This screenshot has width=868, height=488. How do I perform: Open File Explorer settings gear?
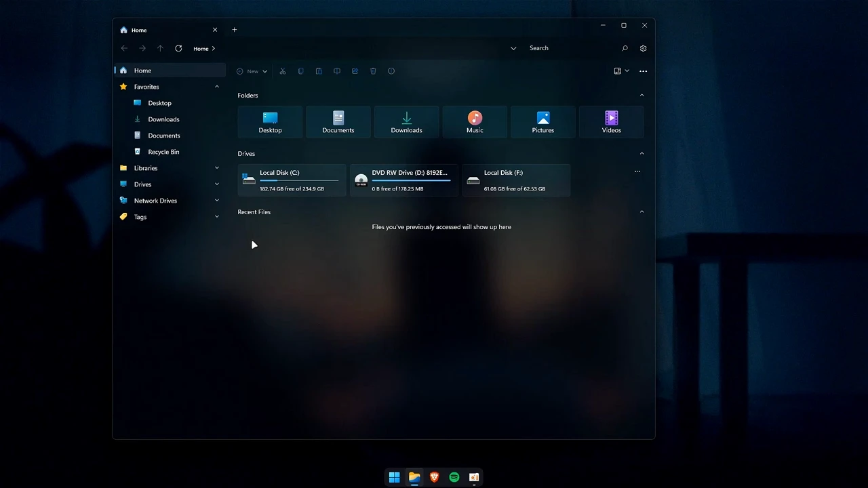pos(643,48)
